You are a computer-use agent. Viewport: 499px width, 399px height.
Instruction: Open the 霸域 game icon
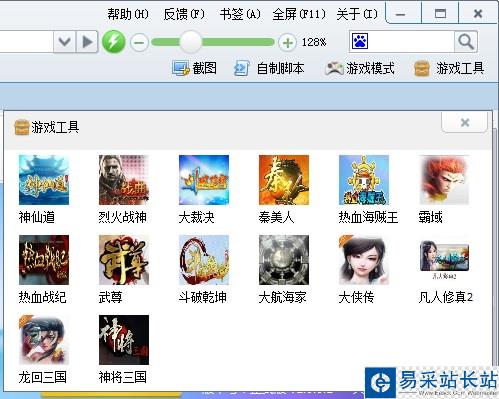[x=444, y=180]
